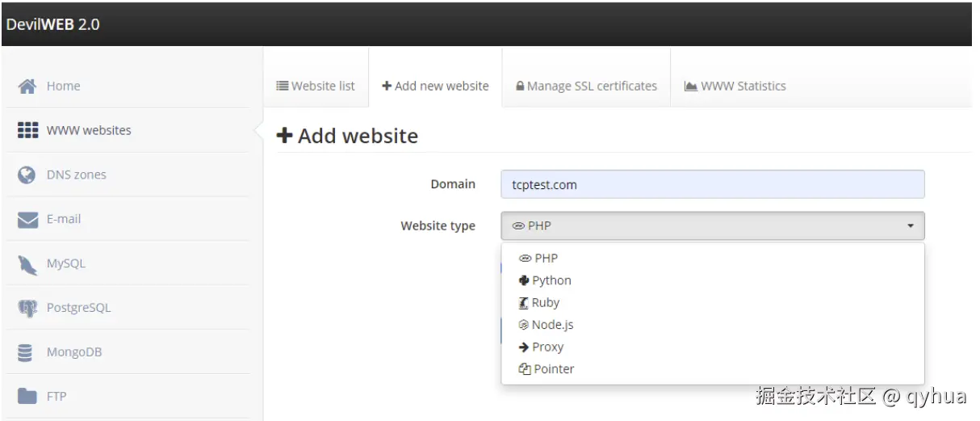Select Pointer in the dropdown list
This screenshot has width=980, height=421.
554,369
